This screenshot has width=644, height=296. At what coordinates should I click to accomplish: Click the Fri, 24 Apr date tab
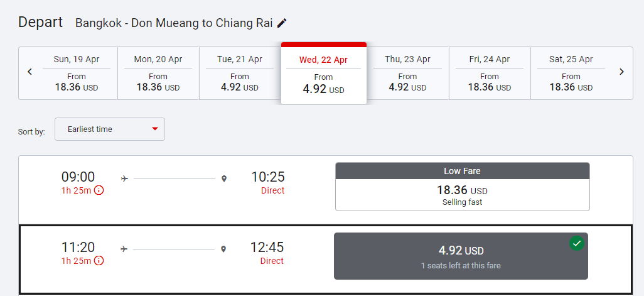coord(489,73)
